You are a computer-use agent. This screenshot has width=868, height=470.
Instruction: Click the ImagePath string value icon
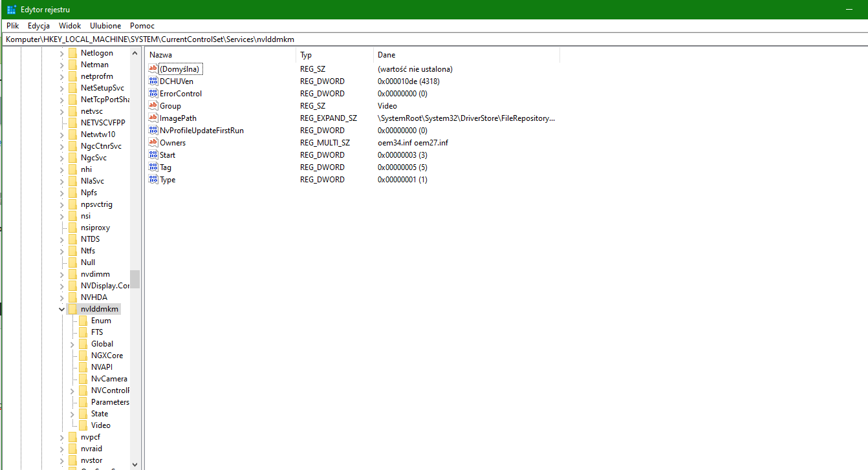coord(153,118)
